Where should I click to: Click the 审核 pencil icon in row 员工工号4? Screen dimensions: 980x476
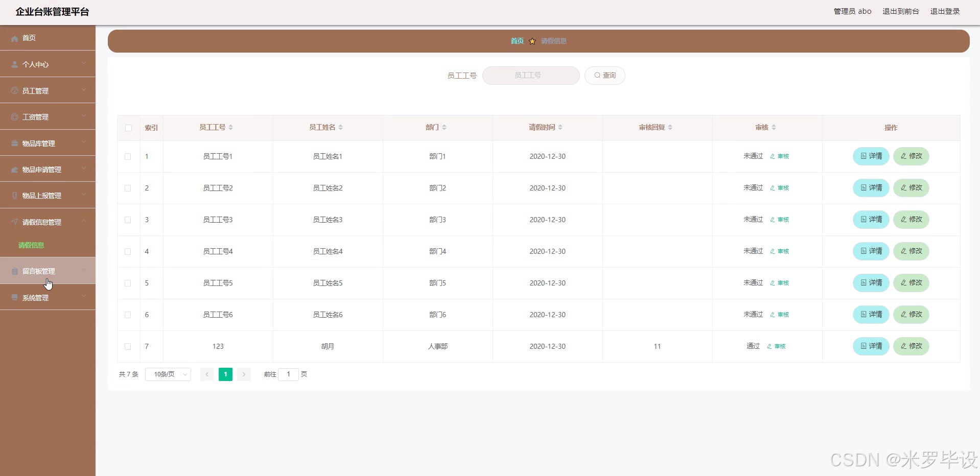(x=773, y=251)
